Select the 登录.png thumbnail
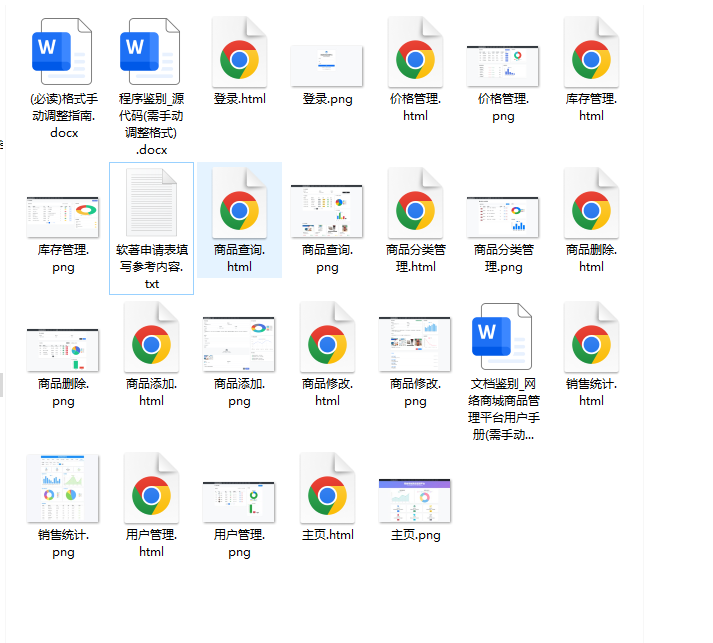The width and height of the screenshot is (713, 643). click(x=327, y=66)
